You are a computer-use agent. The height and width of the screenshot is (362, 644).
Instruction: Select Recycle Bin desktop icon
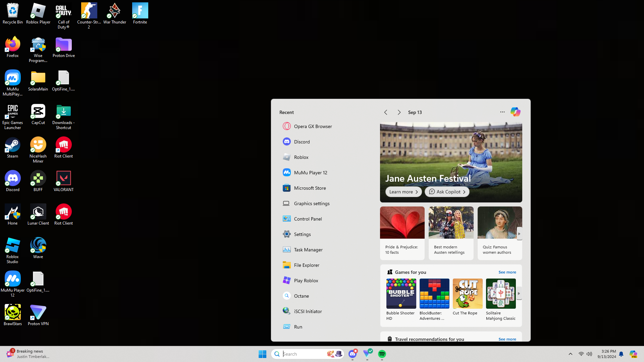point(13,14)
